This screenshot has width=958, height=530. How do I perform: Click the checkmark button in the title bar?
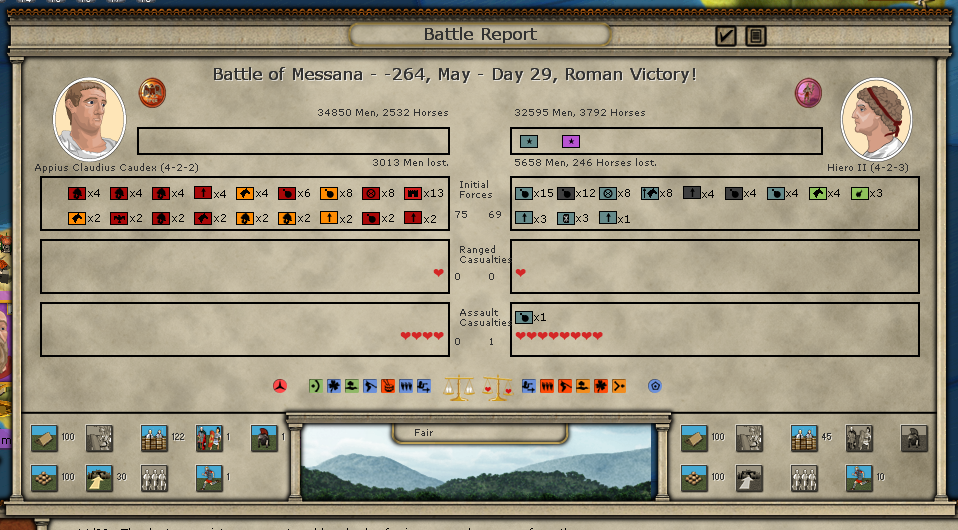(x=726, y=36)
